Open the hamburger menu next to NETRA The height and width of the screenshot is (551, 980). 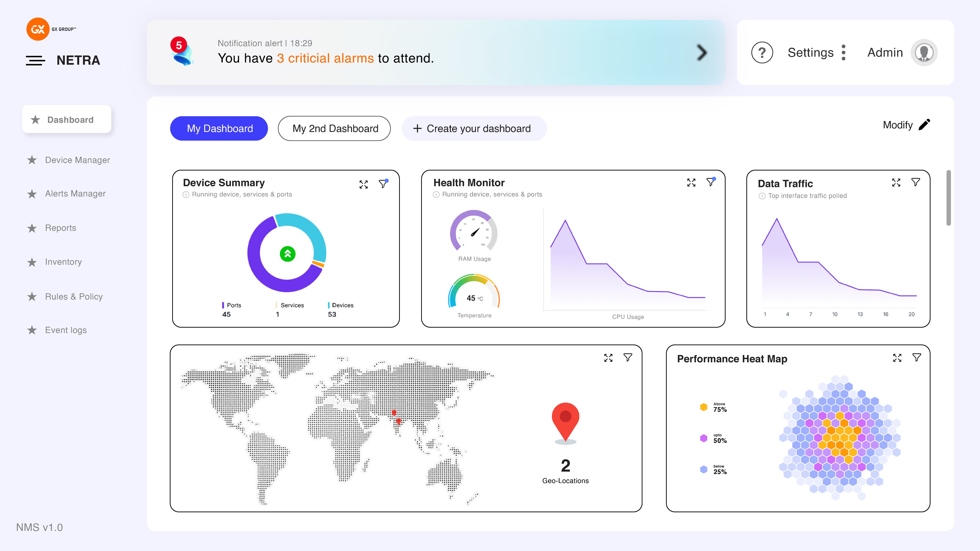coord(35,60)
